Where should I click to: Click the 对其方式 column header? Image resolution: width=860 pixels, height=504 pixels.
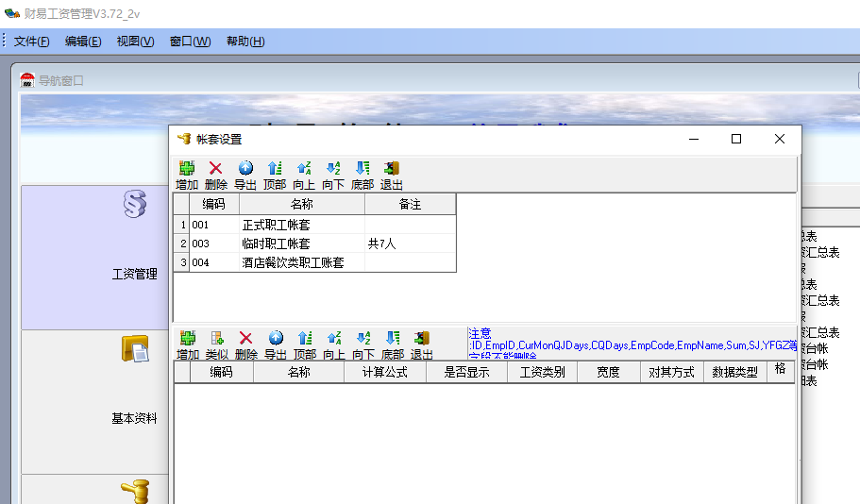point(671,373)
